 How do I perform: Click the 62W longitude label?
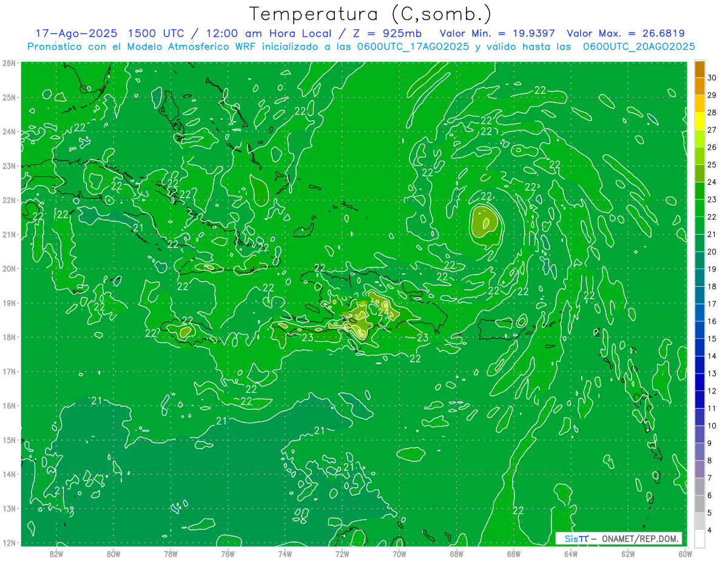[x=628, y=553]
